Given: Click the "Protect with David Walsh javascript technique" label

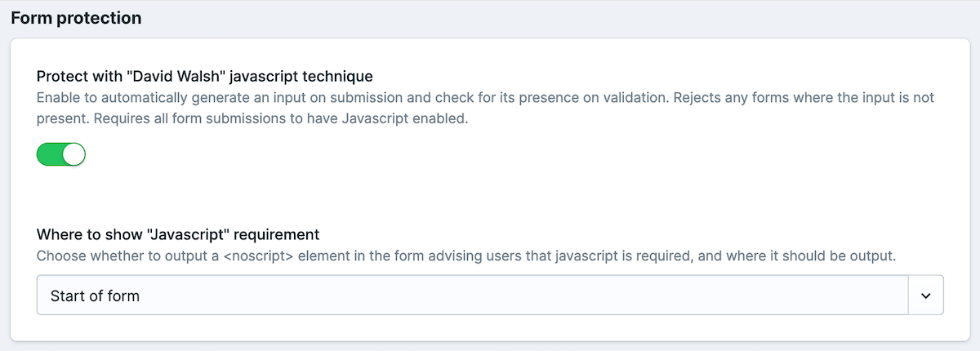Looking at the screenshot, I should (205, 77).
